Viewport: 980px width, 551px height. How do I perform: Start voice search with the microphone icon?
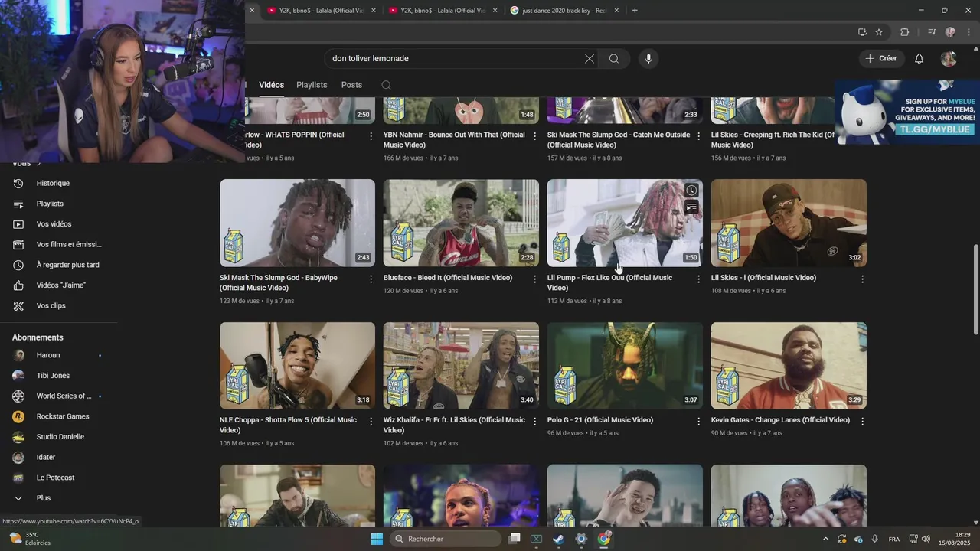(648, 59)
